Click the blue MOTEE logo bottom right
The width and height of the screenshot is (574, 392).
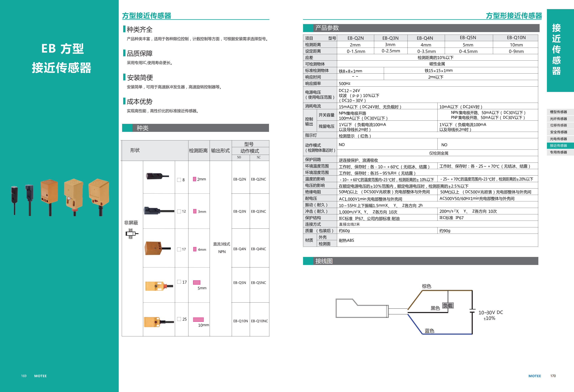tap(534, 376)
